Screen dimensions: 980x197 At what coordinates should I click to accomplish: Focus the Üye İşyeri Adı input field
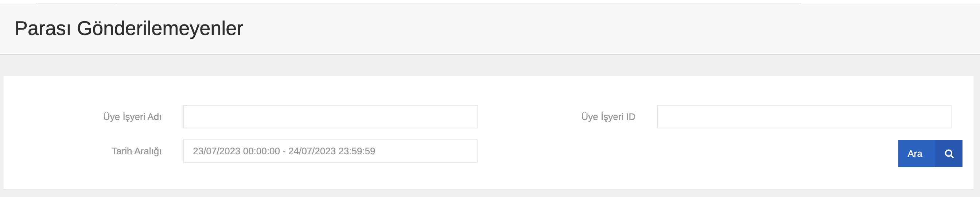pos(330,117)
